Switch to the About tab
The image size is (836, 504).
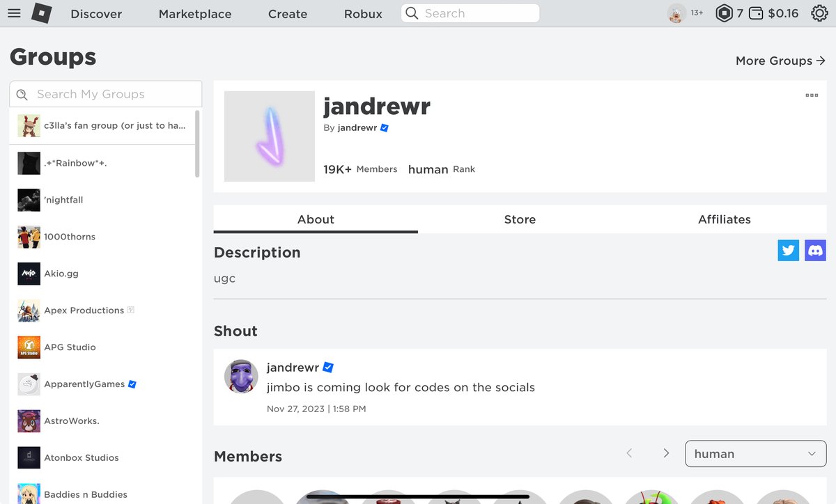tap(316, 219)
